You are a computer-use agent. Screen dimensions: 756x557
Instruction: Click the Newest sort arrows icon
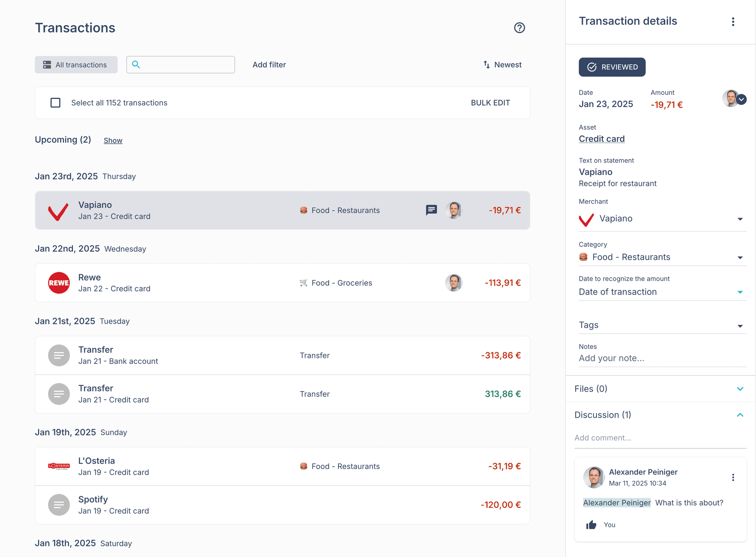click(487, 65)
